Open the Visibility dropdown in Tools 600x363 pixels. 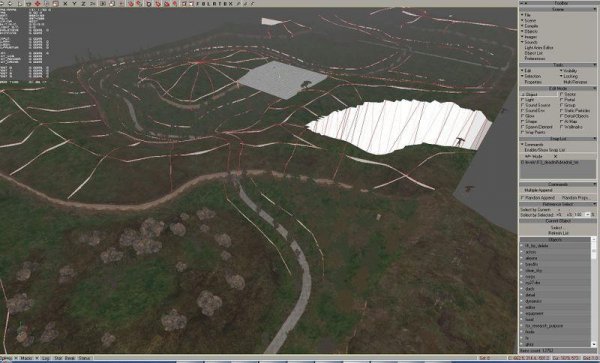click(569, 71)
